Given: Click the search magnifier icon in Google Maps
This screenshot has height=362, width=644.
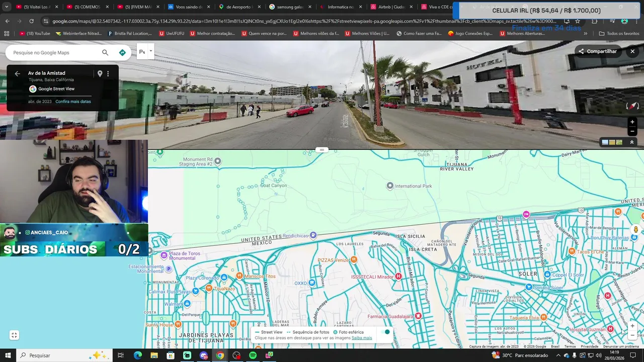Looking at the screenshot, I should (x=105, y=52).
